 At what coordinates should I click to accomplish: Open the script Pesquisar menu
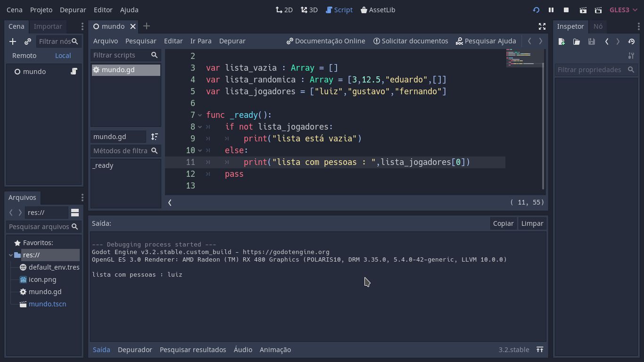click(140, 41)
